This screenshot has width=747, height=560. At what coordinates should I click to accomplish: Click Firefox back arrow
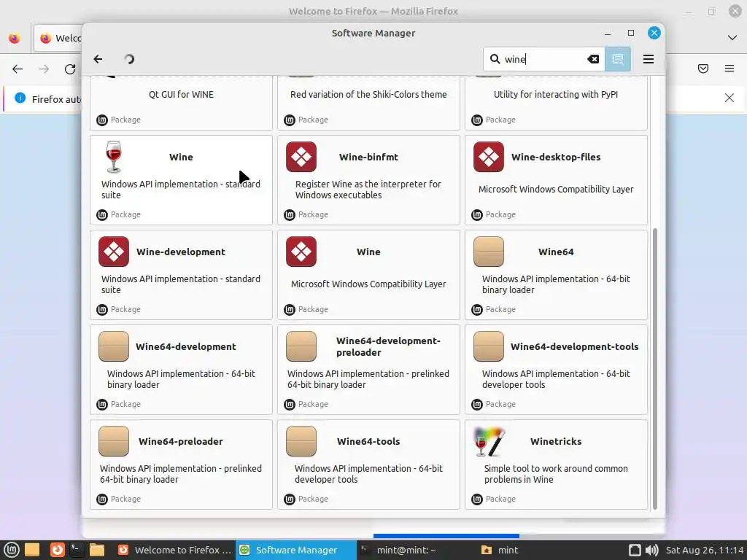[18, 69]
